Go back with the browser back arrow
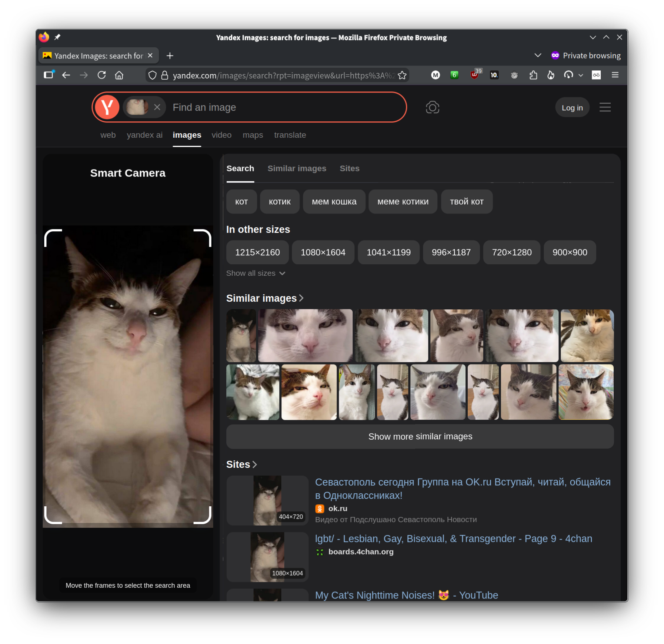The image size is (664, 644). [66, 76]
